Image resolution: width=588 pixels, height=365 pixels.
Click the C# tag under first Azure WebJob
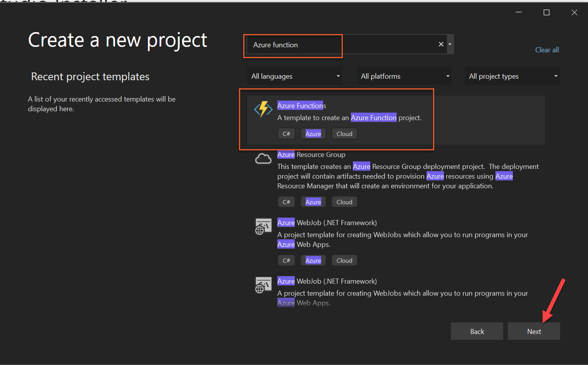coord(287,260)
